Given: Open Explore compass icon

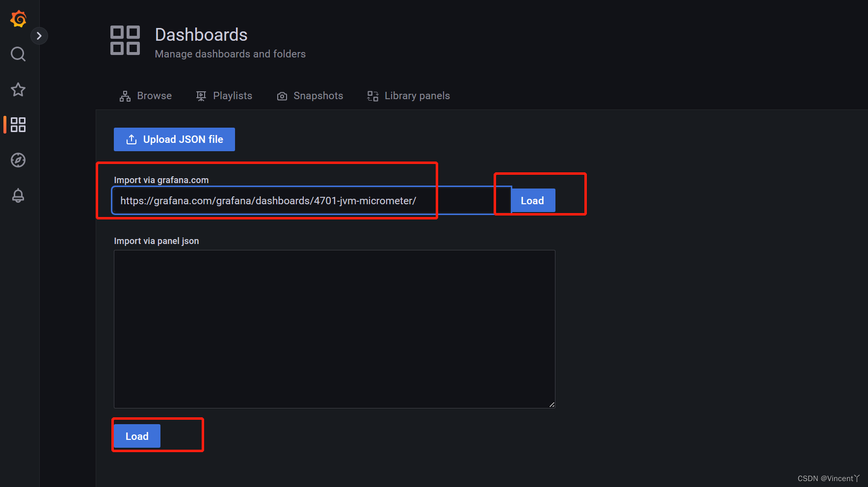Looking at the screenshot, I should (18, 160).
